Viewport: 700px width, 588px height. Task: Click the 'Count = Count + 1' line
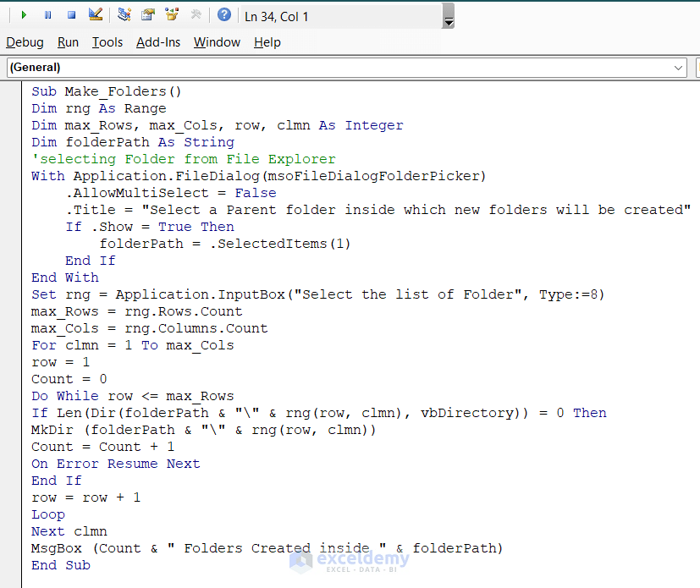pos(102,448)
